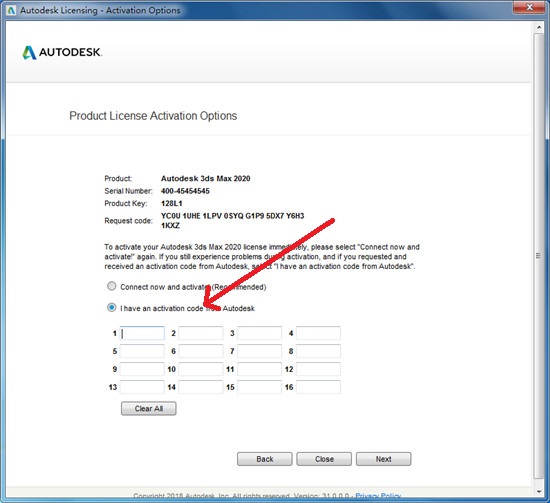
Task: Click activation code field 9
Action: point(142,369)
